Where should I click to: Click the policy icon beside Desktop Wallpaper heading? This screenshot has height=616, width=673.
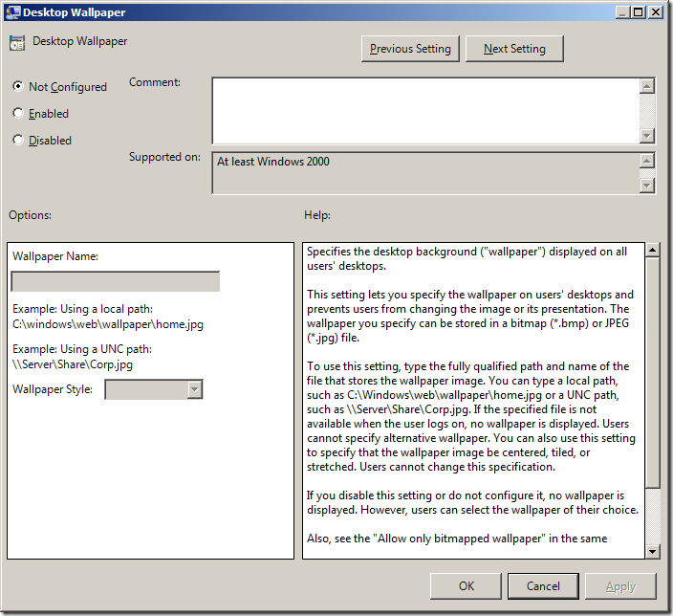pyautogui.click(x=17, y=43)
